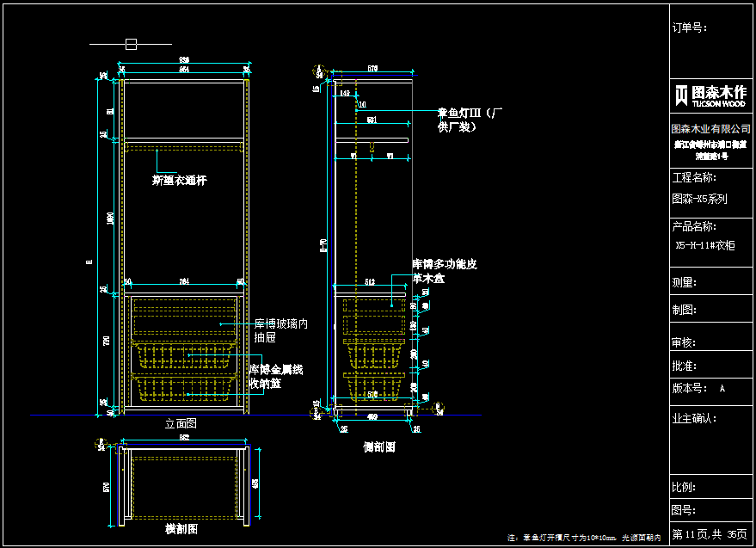The image size is (756, 548).
Task: Select the 业主确认 field
Action: click(694, 419)
